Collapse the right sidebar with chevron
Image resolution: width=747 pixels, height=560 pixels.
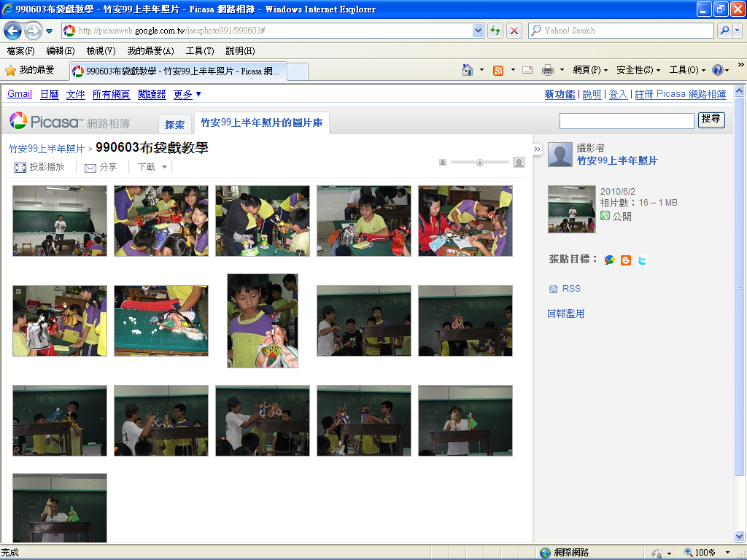538,149
